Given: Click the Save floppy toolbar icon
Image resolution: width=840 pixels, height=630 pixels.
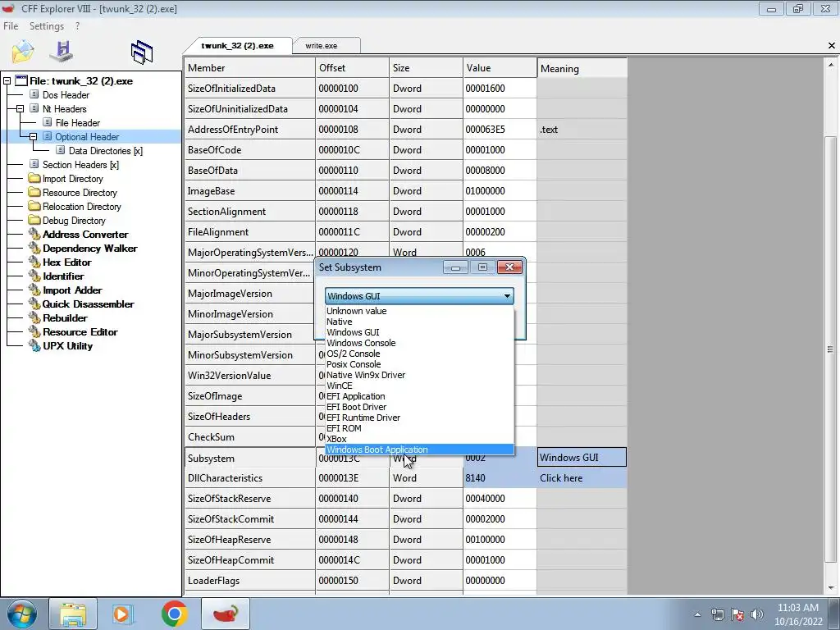Looking at the screenshot, I should [61, 50].
